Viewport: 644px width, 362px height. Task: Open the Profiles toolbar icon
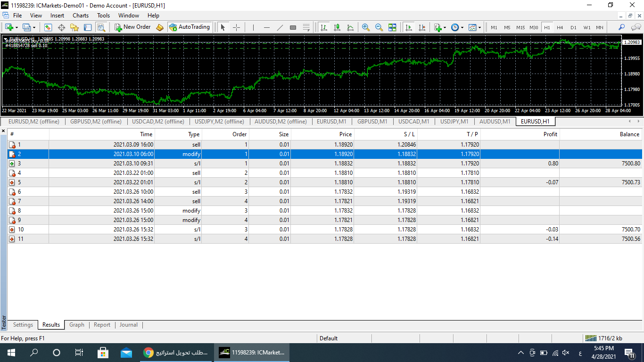pyautogui.click(x=26, y=27)
